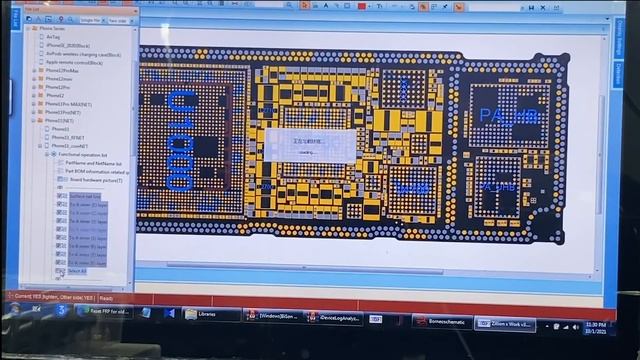This screenshot has height=360, width=640.
Task: Select the Functional operation list radio button
Action: (53, 155)
